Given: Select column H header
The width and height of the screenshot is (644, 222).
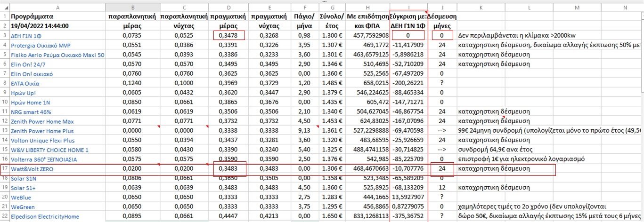Looking at the screenshot, I should (x=368, y=8).
